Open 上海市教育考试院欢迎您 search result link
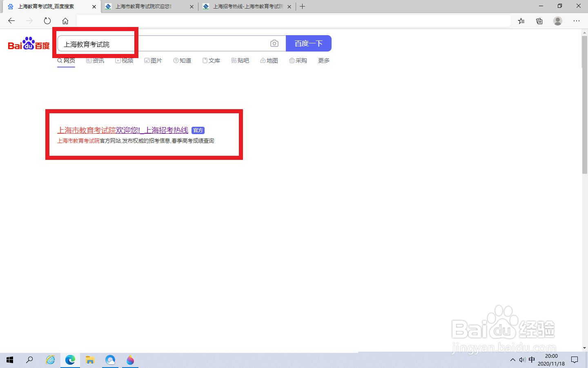Viewport: 588px width, 368px height. (x=122, y=130)
